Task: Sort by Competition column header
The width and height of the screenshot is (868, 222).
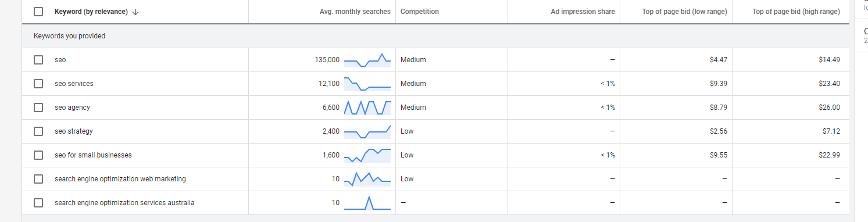Action: tap(420, 12)
